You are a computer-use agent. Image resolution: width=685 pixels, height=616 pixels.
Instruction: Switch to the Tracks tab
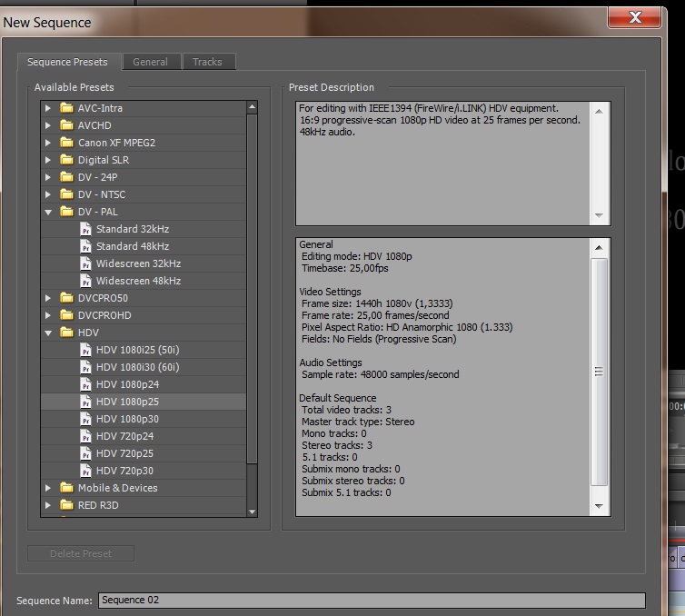click(209, 62)
